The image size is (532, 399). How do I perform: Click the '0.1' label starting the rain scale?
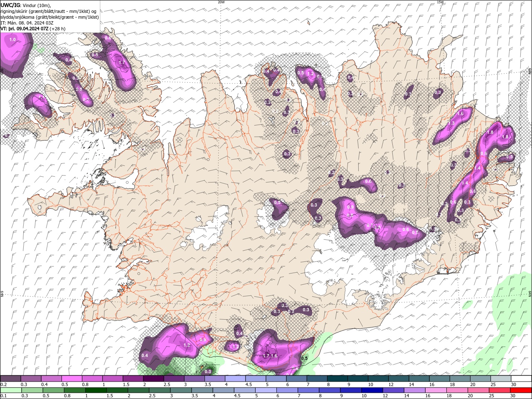4,396
